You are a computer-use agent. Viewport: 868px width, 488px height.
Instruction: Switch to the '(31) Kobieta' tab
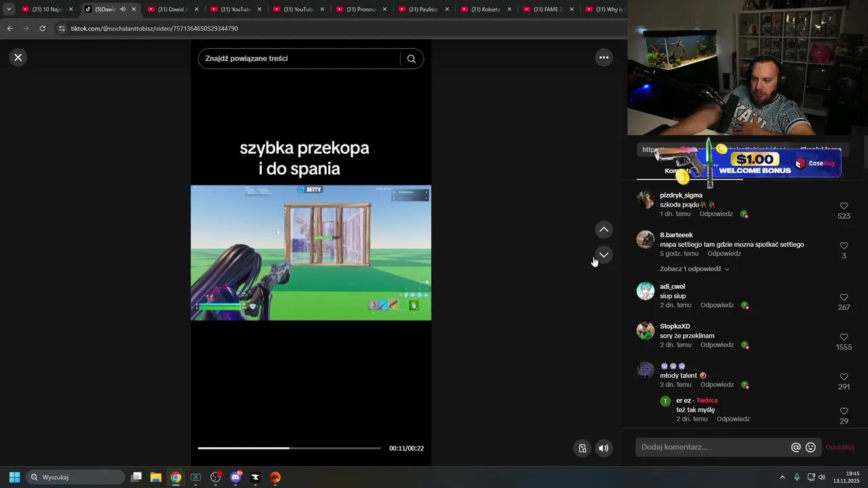point(486,9)
